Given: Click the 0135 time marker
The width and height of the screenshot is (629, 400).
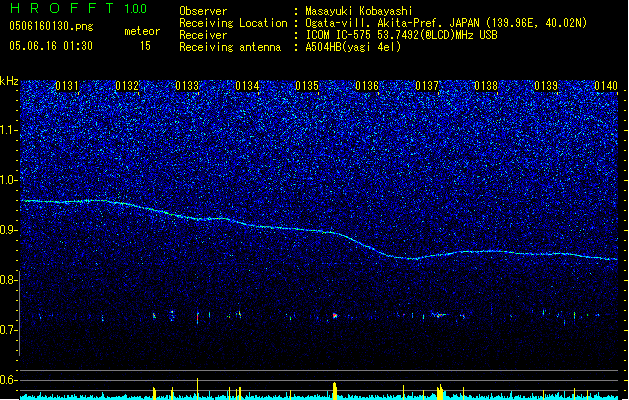Looking at the screenshot, I should click(x=307, y=86).
